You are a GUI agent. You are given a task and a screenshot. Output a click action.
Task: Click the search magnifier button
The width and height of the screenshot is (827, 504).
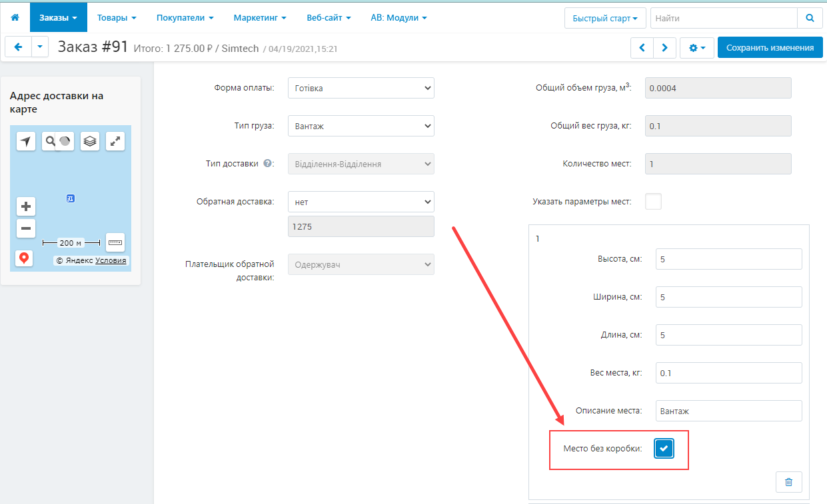[810, 18]
